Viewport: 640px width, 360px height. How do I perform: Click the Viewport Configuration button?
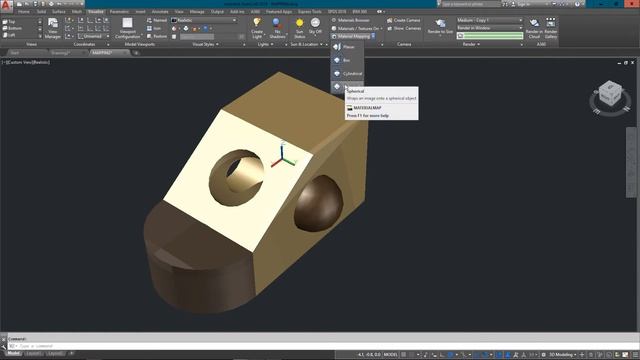click(x=127, y=28)
